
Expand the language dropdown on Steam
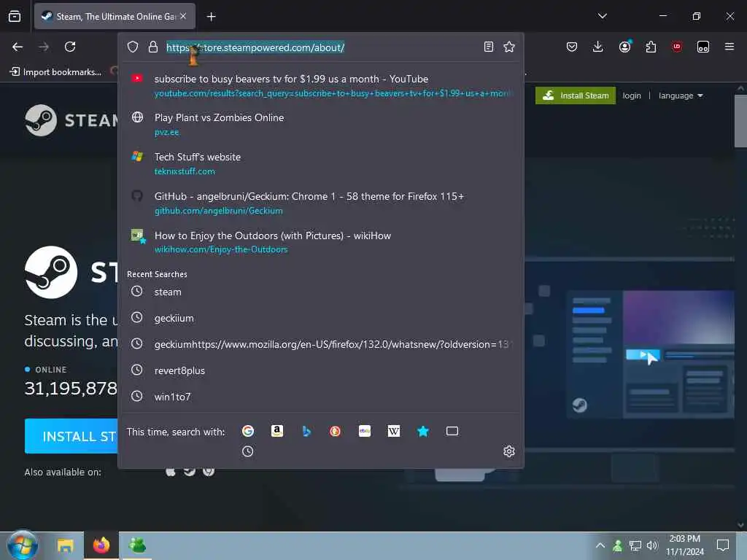(x=681, y=96)
